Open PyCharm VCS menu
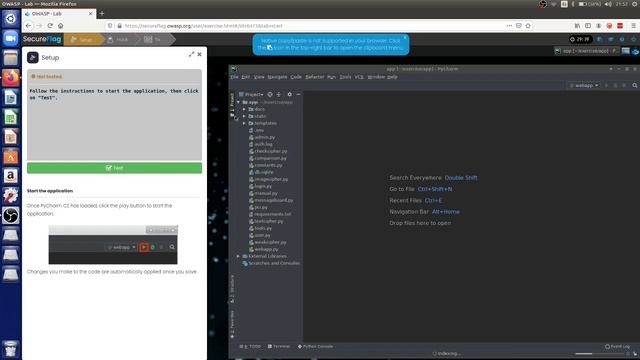Screen dimensions: 640x360 [x=359, y=77]
